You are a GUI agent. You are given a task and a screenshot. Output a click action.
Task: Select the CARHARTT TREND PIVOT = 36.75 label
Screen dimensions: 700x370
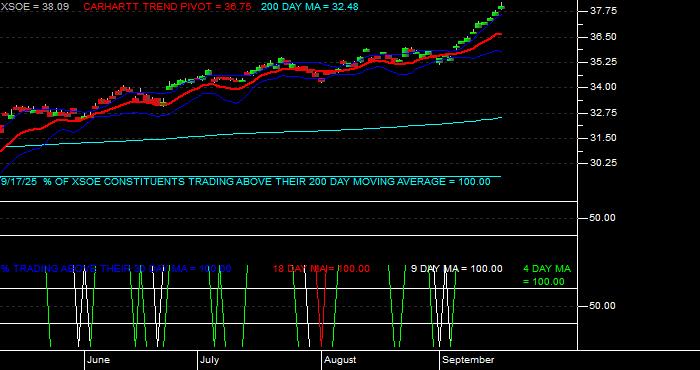(x=167, y=7)
